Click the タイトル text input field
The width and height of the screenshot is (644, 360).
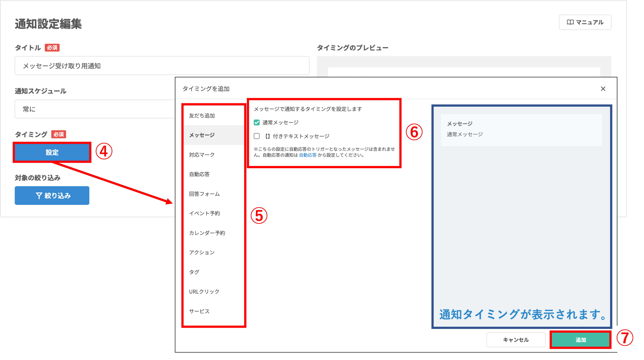162,66
